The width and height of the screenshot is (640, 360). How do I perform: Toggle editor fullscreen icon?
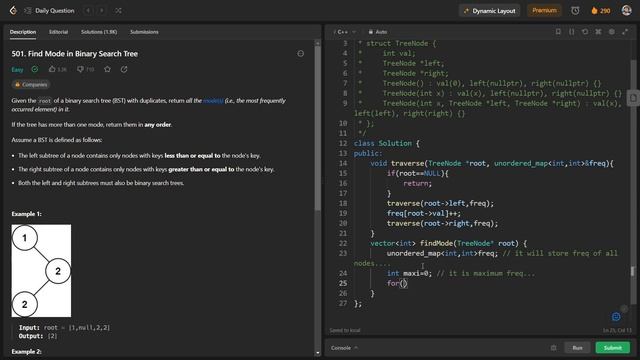point(625,31)
